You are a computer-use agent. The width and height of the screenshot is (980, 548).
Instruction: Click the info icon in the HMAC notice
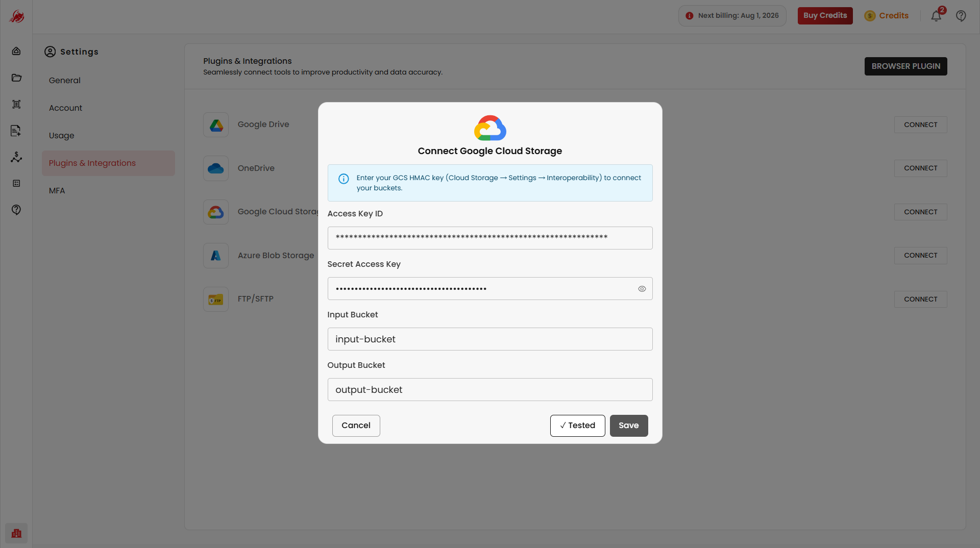pyautogui.click(x=344, y=179)
